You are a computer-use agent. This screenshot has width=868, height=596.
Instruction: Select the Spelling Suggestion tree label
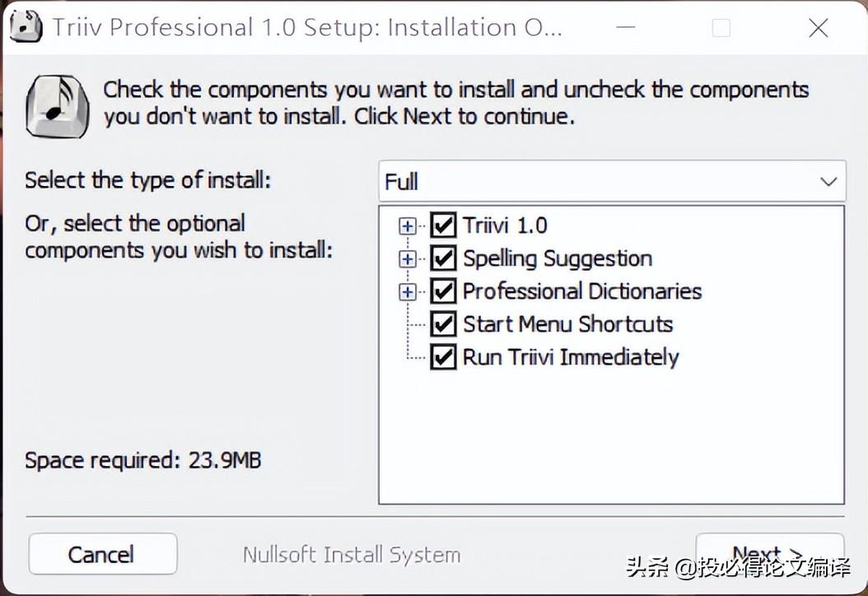(557, 258)
